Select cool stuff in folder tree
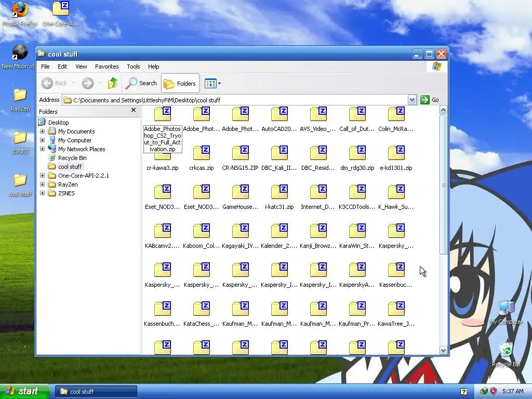The height and width of the screenshot is (399, 532). pyautogui.click(x=70, y=167)
